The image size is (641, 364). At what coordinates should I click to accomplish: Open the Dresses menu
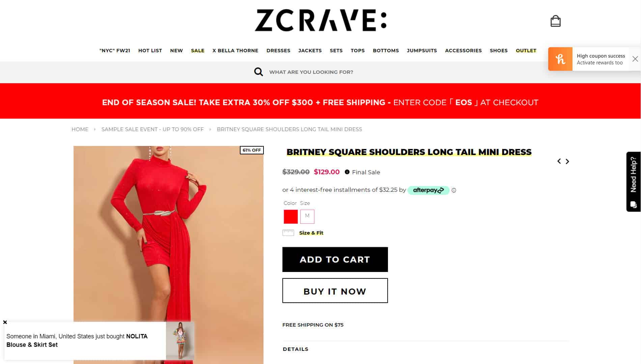tap(278, 51)
